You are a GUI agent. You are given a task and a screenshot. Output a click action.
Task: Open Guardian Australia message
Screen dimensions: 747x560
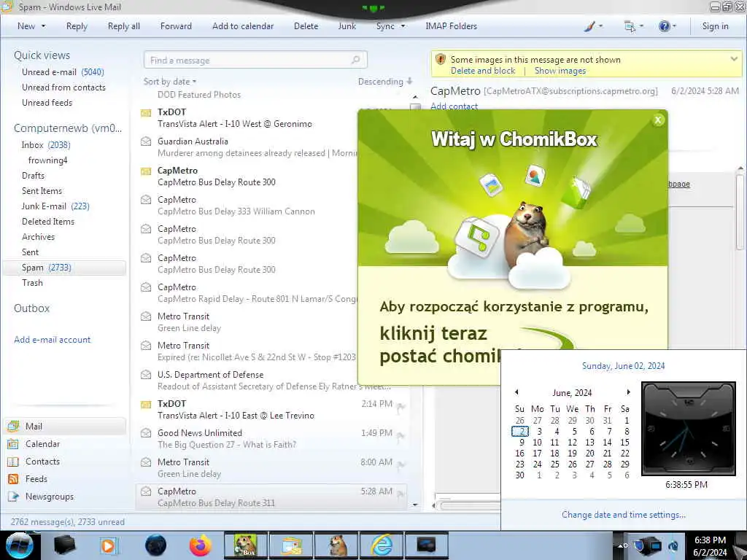click(248, 147)
